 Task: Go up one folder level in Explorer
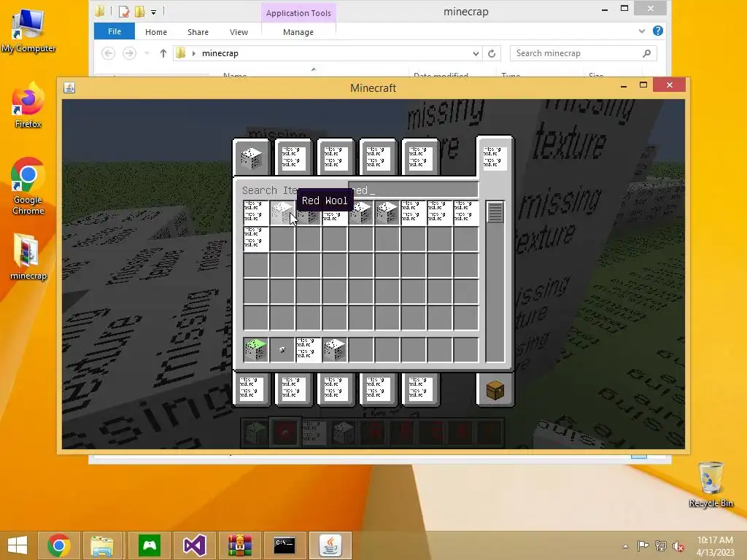163,53
